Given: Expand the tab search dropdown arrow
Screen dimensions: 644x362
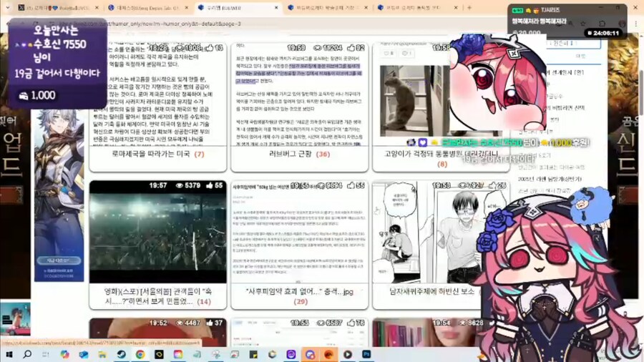Looking at the screenshot, I should (8, 7).
